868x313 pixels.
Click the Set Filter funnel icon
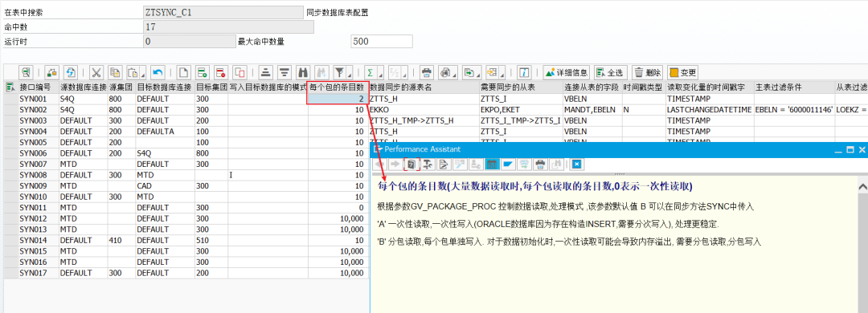tap(339, 72)
